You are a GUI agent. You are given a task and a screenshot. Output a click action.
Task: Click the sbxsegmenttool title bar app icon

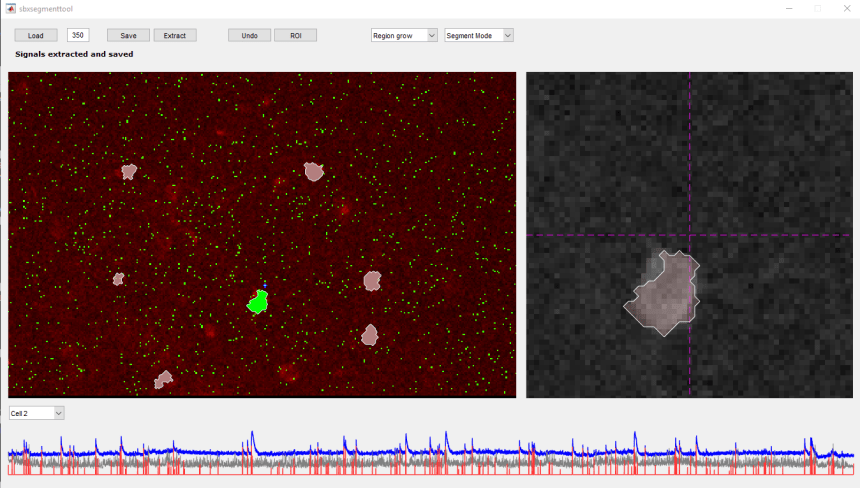click(x=10, y=7)
